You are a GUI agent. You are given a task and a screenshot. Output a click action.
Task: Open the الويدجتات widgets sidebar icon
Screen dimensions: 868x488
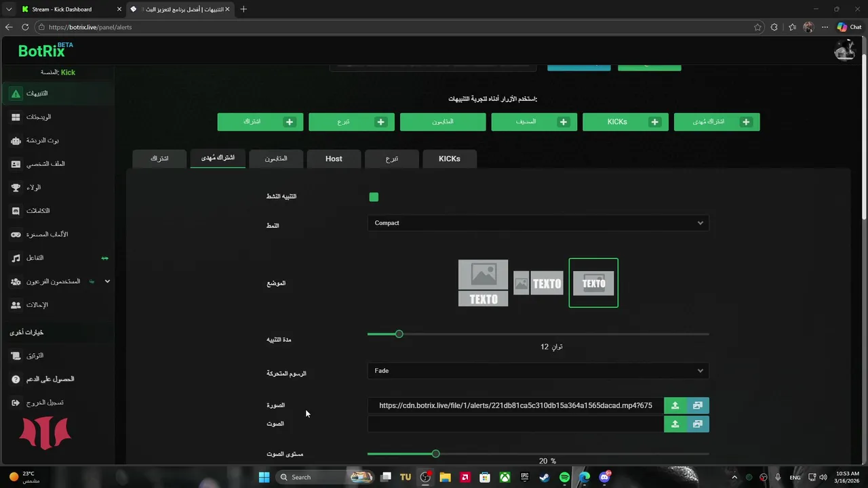point(16,117)
